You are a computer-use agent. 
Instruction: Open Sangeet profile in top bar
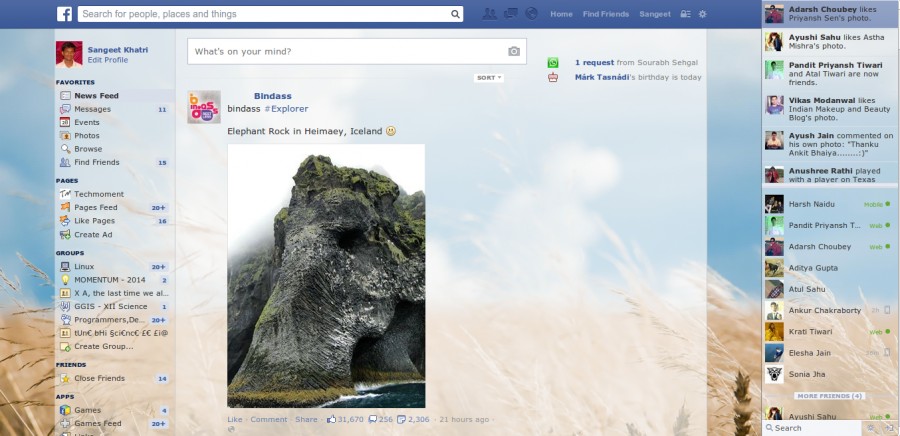coord(655,14)
